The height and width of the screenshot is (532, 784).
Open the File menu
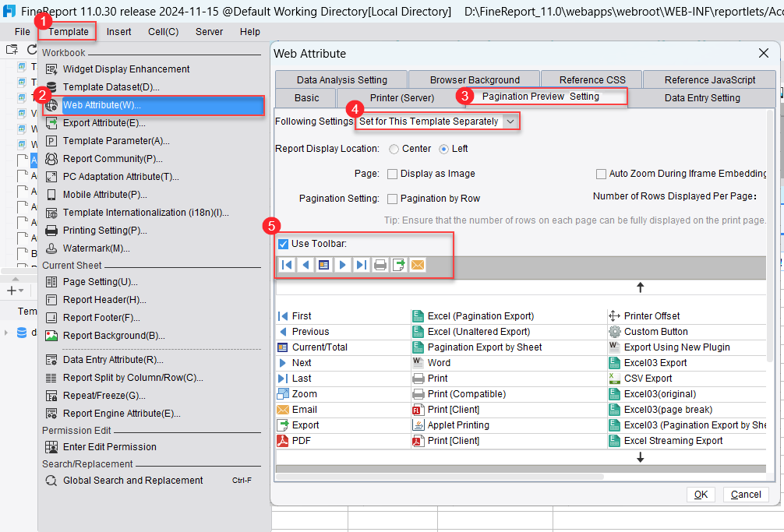(x=22, y=31)
